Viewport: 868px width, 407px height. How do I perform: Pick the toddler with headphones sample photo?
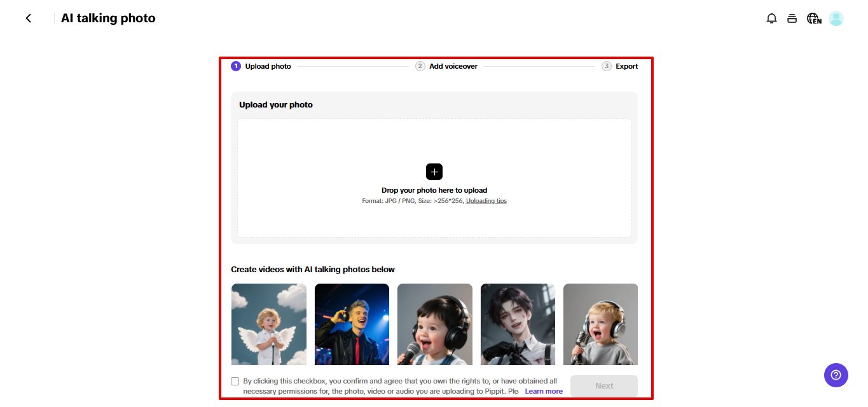point(434,324)
